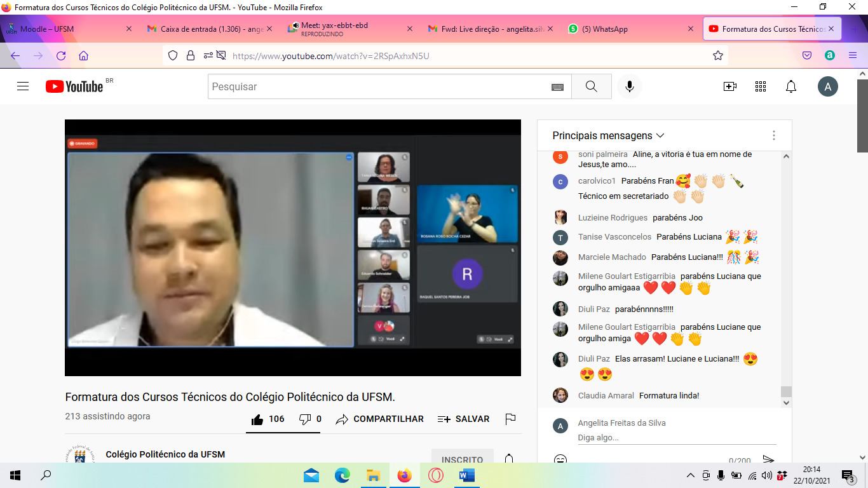Click the search magnifier button
The image size is (868, 488).
pos(591,86)
